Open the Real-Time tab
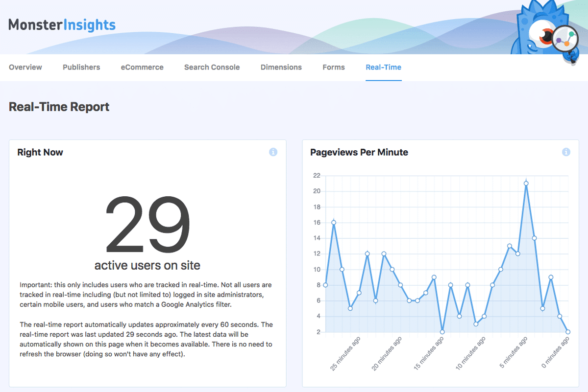This screenshot has height=392, width=588. 383,67
